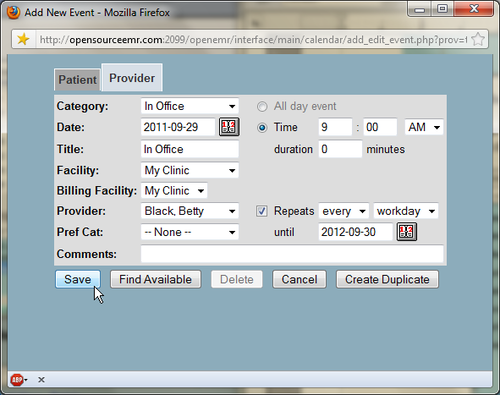The height and width of the screenshot is (395, 500).
Task: Expand the workday repeat unit dropdown
Action: tap(406, 211)
